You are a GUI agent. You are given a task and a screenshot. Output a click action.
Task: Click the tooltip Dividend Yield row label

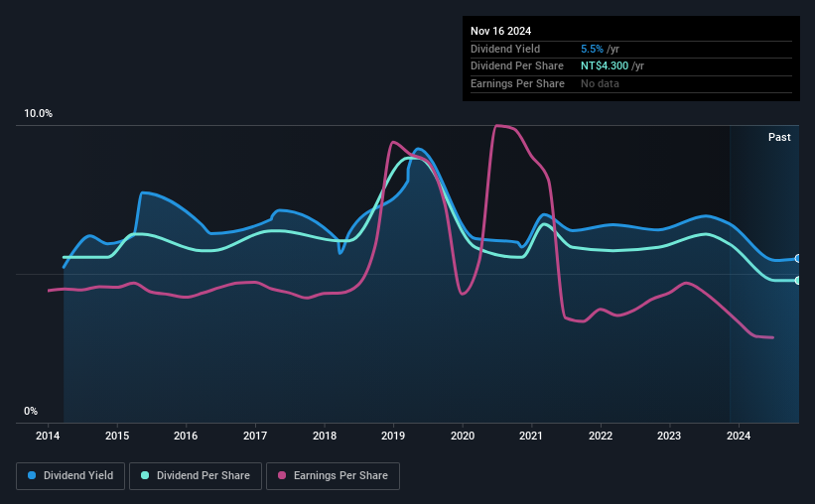(x=505, y=49)
